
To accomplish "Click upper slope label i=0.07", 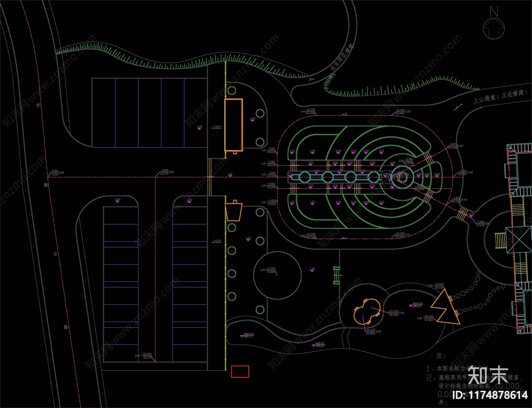I will coord(217,127).
